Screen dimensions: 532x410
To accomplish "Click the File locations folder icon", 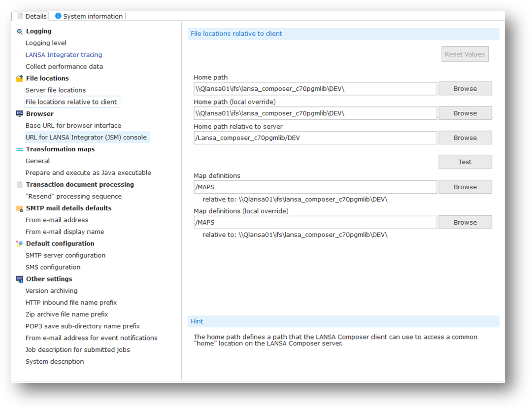I will tap(20, 78).
